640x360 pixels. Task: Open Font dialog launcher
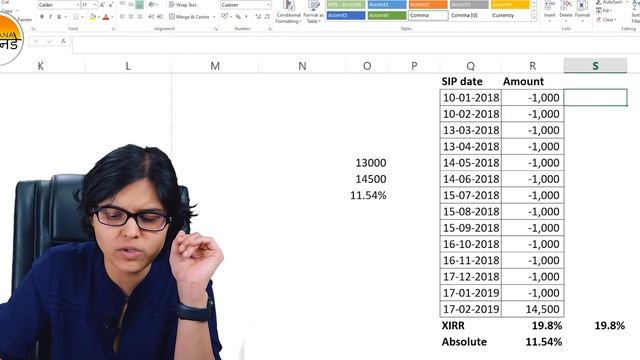coord(113,29)
